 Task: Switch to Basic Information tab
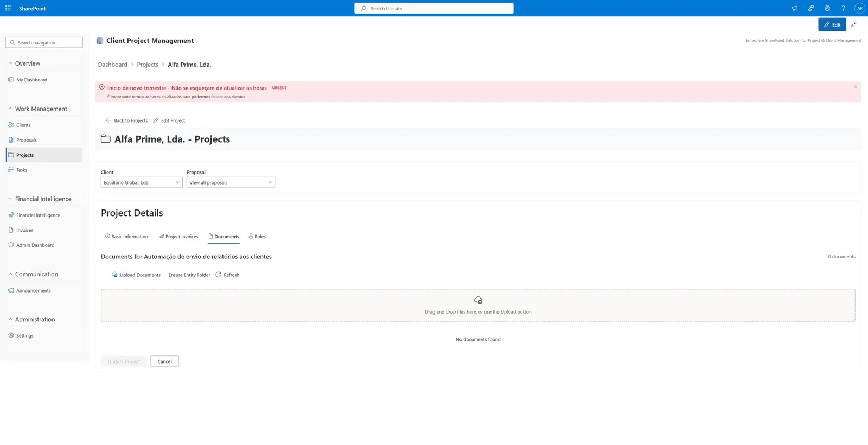[126, 237]
